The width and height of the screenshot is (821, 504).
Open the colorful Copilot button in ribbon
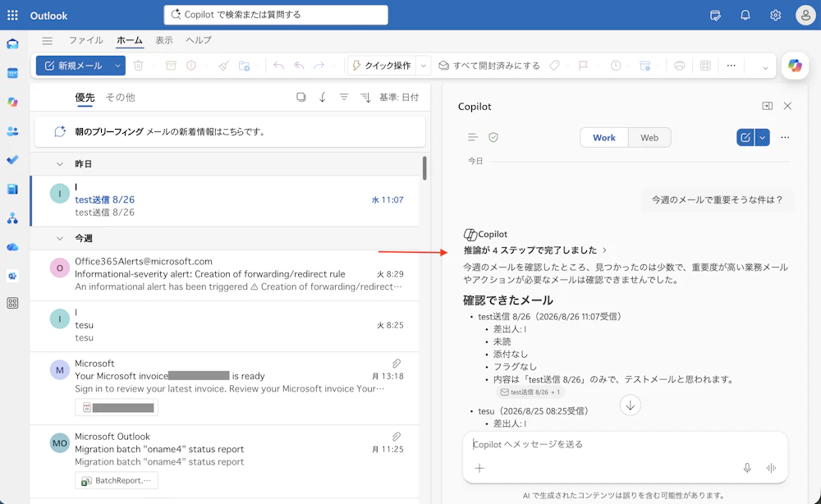[795, 66]
